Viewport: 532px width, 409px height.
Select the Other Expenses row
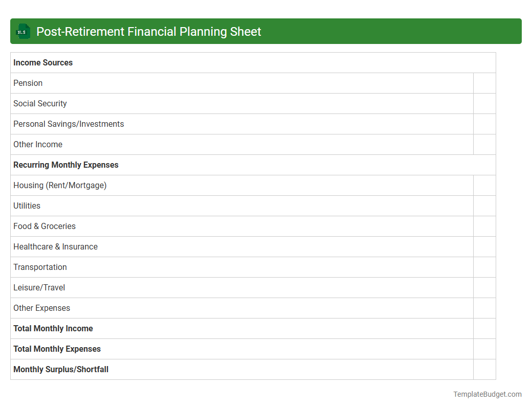tap(41, 308)
